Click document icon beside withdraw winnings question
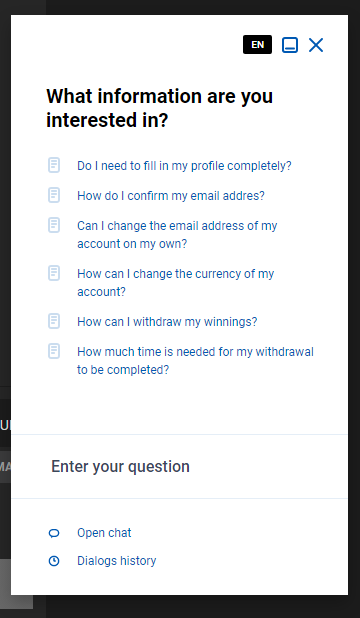This screenshot has height=618, width=360. coord(54,321)
